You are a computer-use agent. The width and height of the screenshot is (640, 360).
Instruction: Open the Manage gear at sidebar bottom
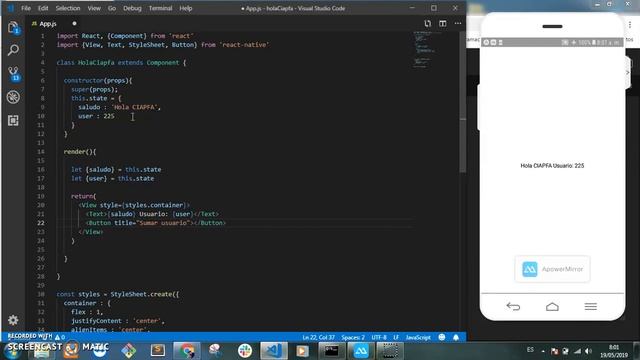(x=13, y=320)
